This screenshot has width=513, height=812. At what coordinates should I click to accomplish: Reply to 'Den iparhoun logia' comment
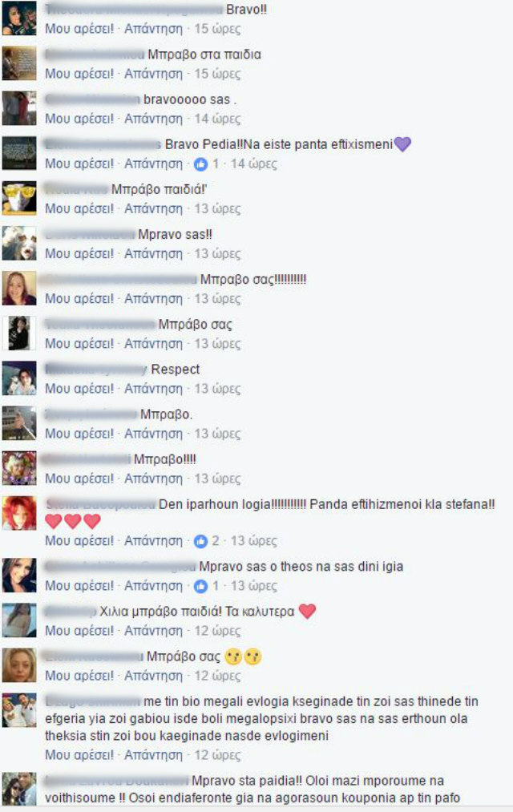tap(153, 541)
